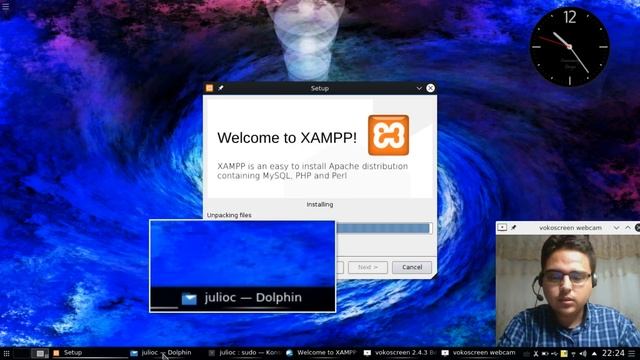The height and width of the screenshot is (360, 640).
Task: Switch to the vokoscreen webcam taskbar entry
Action: coord(478,353)
